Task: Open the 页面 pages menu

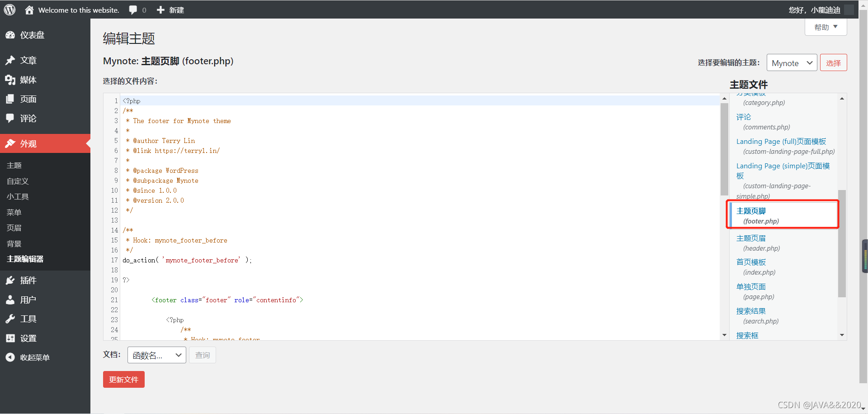Action: pos(28,99)
